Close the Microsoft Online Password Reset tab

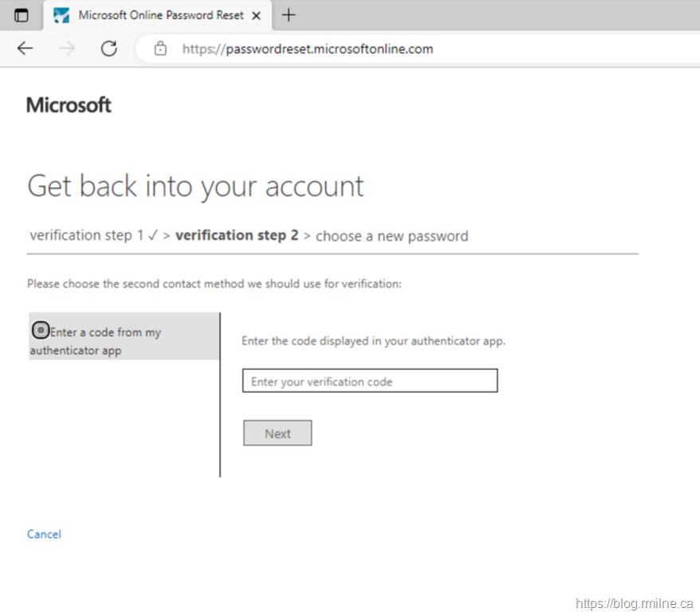pyautogui.click(x=256, y=15)
